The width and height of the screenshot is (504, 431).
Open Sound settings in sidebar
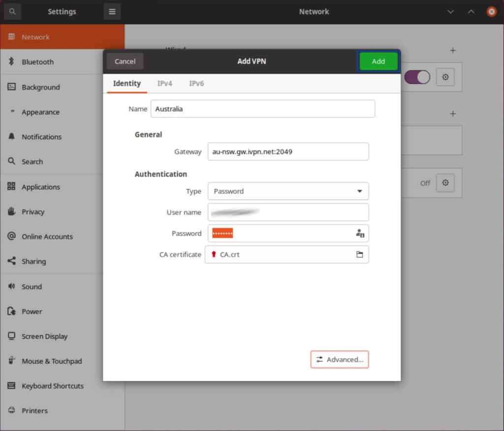tap(51, 286)
